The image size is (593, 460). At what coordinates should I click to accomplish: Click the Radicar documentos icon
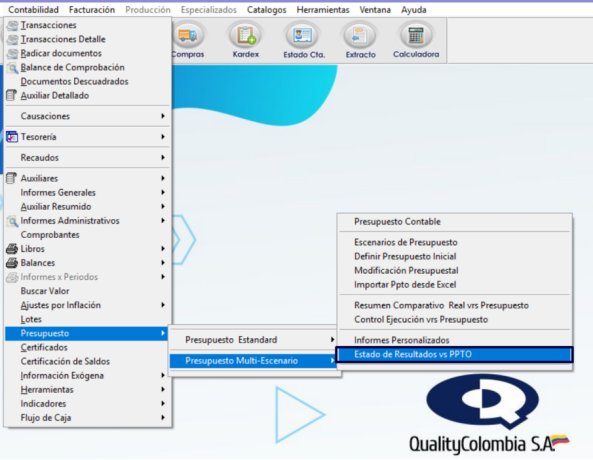(12, 53)
